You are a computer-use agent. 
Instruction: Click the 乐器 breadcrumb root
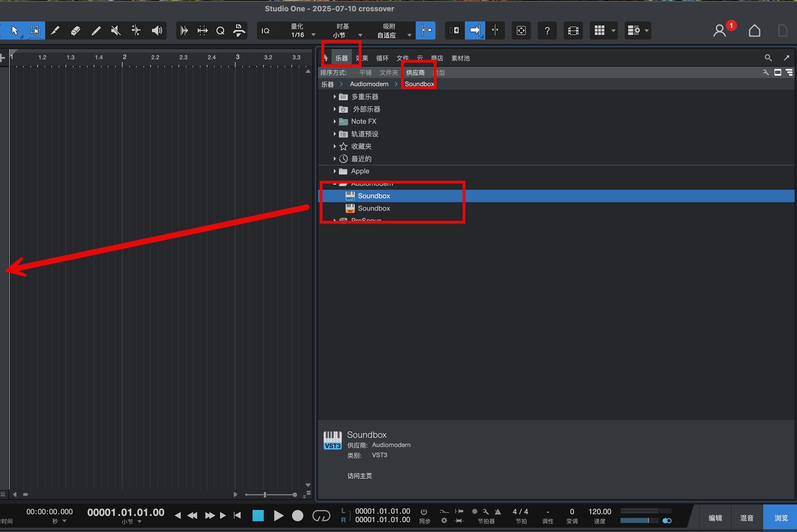coord(328,84)
